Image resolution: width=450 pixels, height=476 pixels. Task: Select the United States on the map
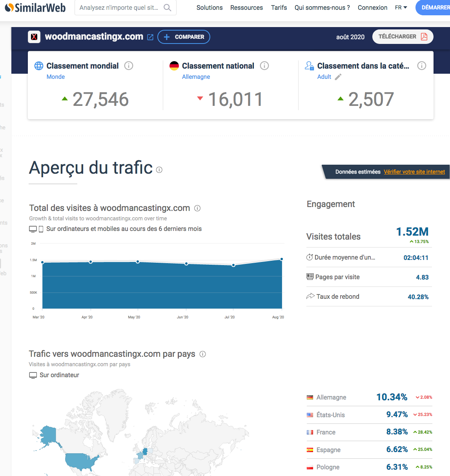[81, 461]
